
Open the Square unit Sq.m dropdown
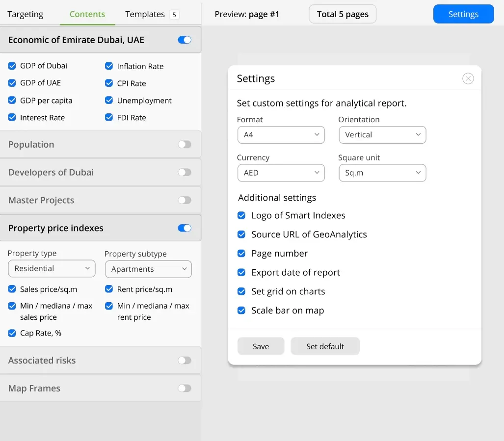tap(382, 173)
